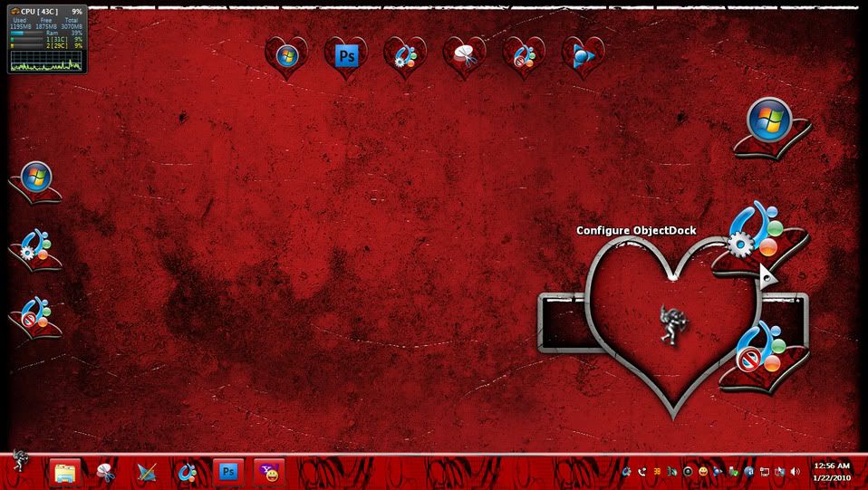Viewport: 868px width, 490px height.
Task: Open the volume speaker tray icon
Action: (795, 472)
